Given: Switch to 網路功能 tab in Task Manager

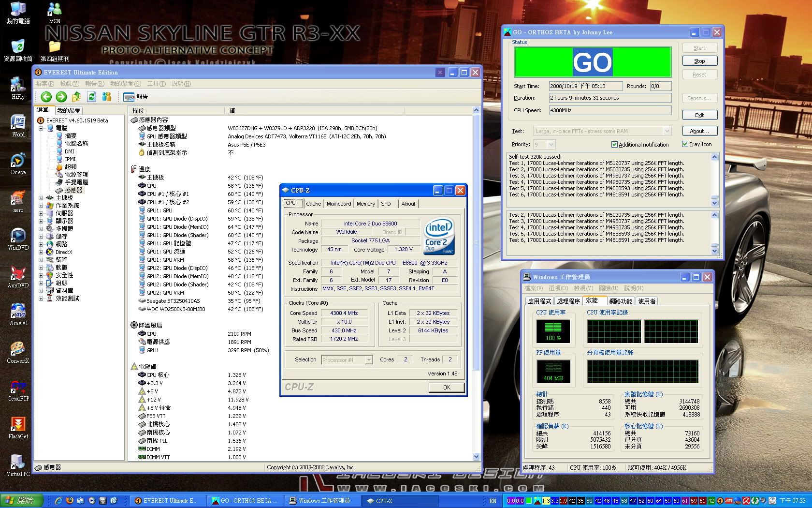Looking at the screenshot, I should click(621, 301).
